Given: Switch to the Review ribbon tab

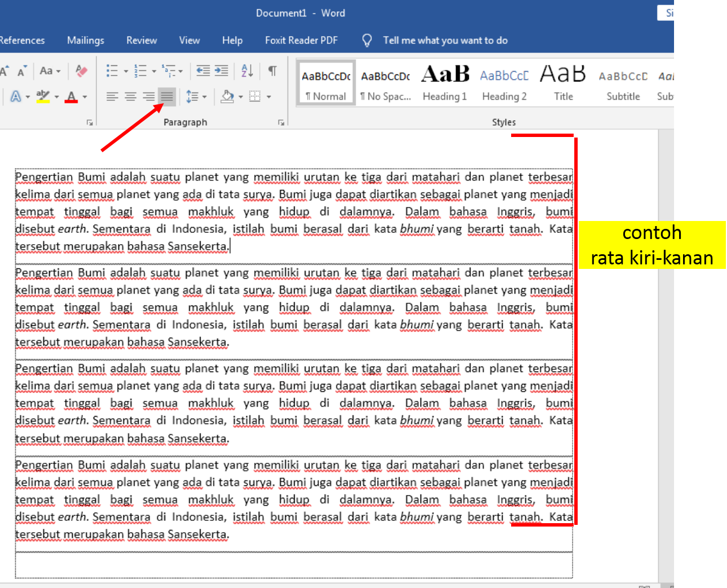Looking at the screenshot, I should [x=141, y=40].
